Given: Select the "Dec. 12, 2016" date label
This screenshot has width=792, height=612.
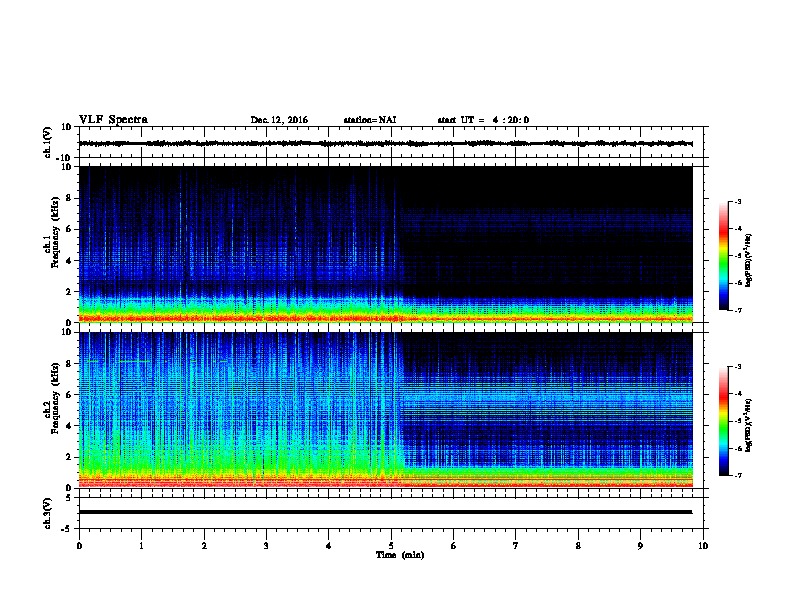Looking at the screenshot, I should (279, 120).
